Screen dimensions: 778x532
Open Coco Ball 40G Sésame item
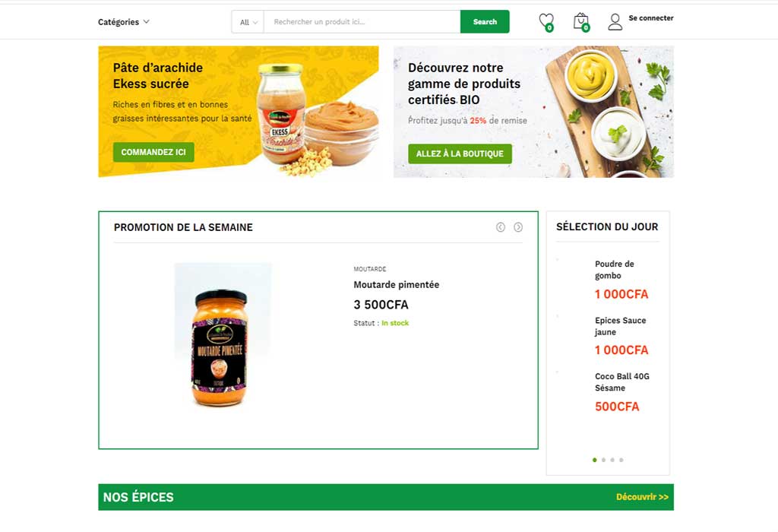click(622, 382)
